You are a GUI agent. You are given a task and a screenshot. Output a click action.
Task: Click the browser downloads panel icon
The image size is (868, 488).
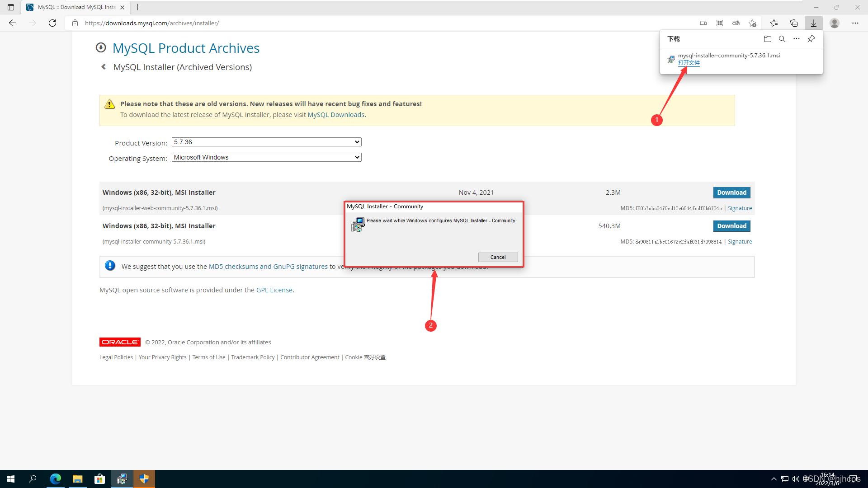tap(814, 23)
